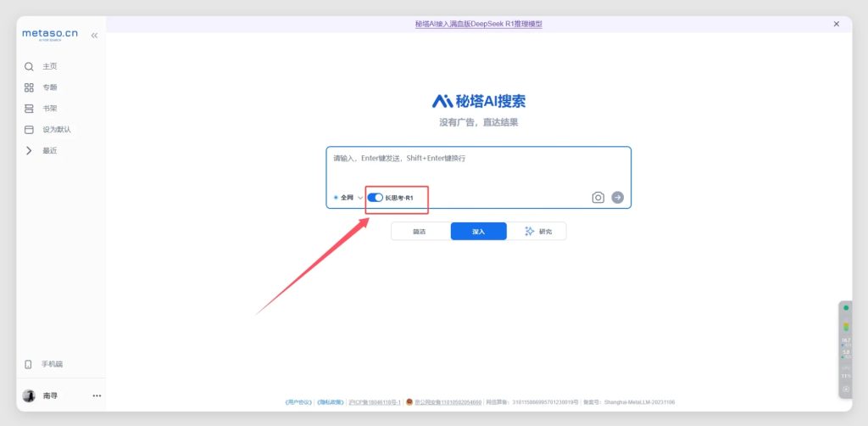Open the 沪ICP备 record link
This screenshot has width=868, height=426.
point(375,402)
